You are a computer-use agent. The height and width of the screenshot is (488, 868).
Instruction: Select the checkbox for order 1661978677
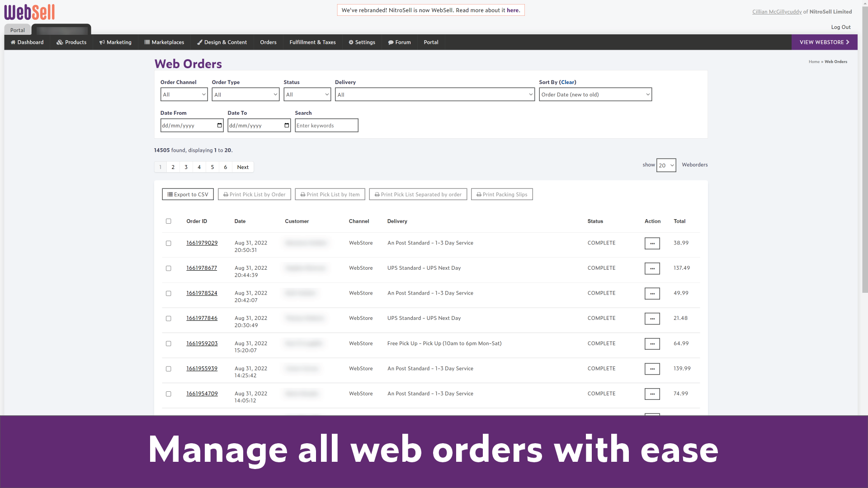pyautogui.click(x=168, y=268)
